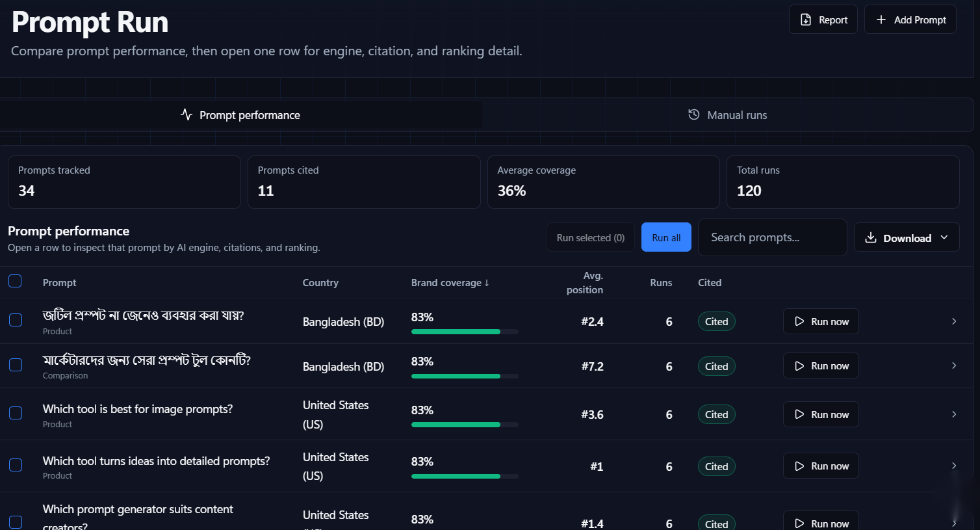Run now the detailed prompts row
The width and height of the screenshot is (980, 530).
821,466
